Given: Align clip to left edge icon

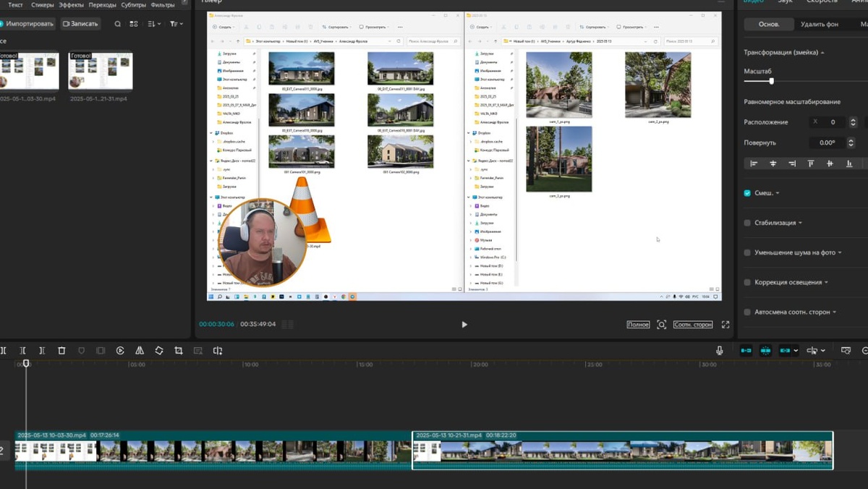Looking at the screenshot, I should click(754, 163).
